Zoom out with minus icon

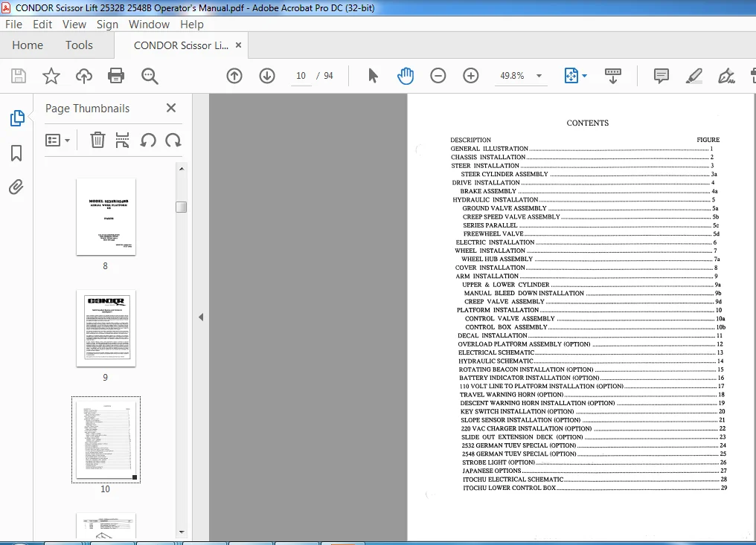[438, 76]
